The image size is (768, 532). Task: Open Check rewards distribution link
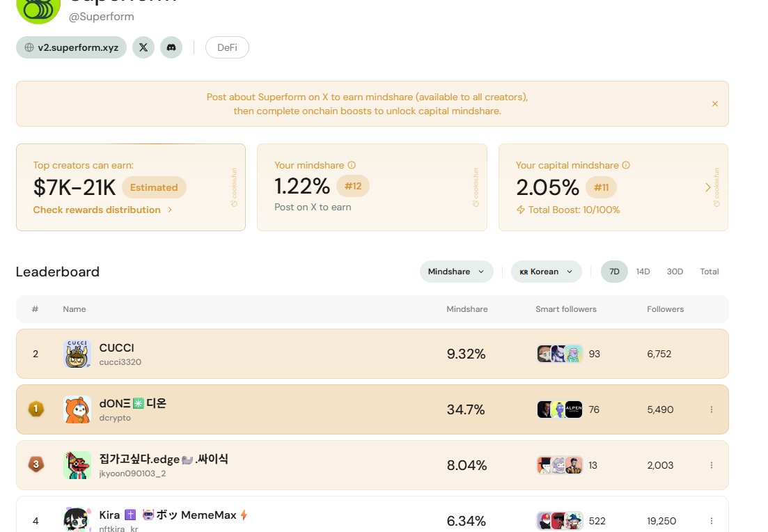tap(103, 210)
